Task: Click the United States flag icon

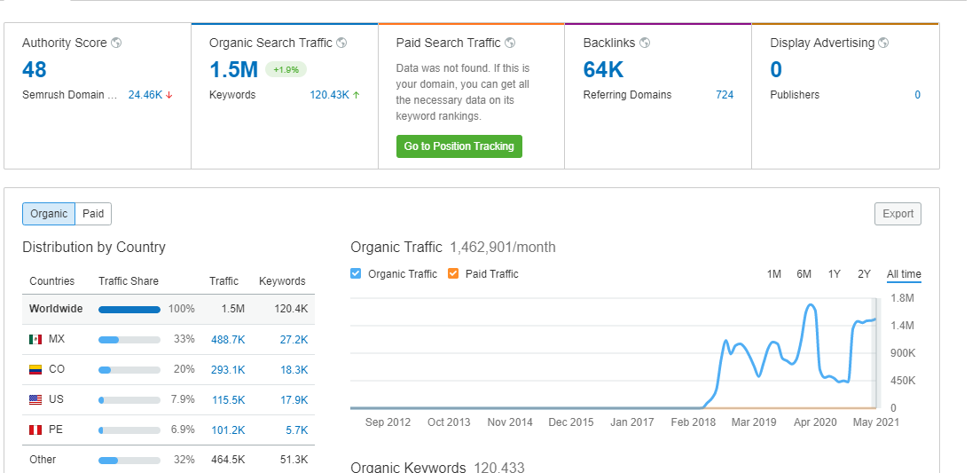Action: 35,399
